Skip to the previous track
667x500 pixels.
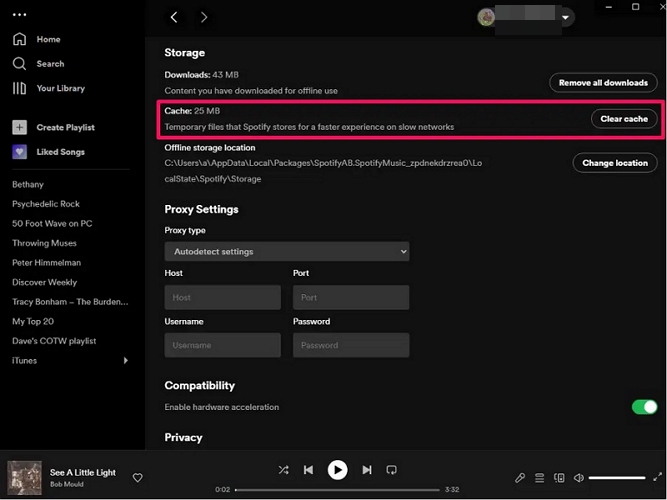308,470
